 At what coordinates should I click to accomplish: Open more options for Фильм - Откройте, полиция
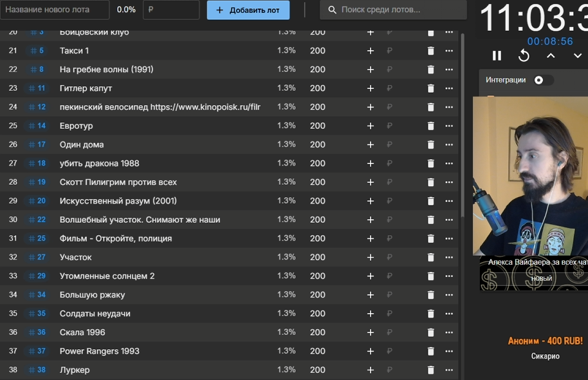449,238
